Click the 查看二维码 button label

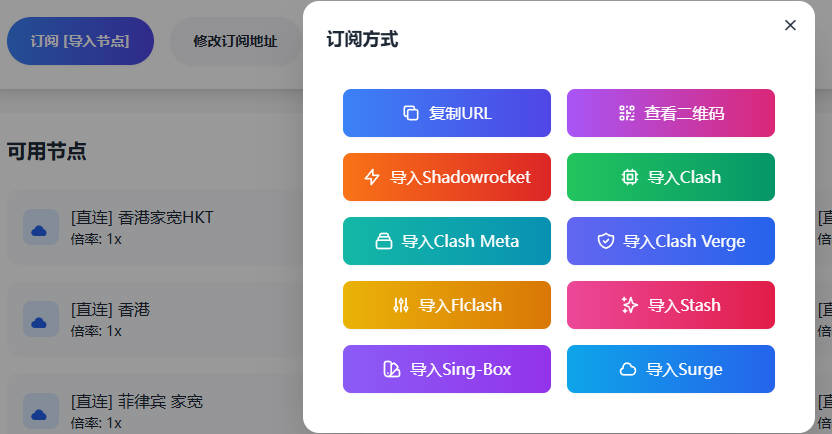point(684,113)
